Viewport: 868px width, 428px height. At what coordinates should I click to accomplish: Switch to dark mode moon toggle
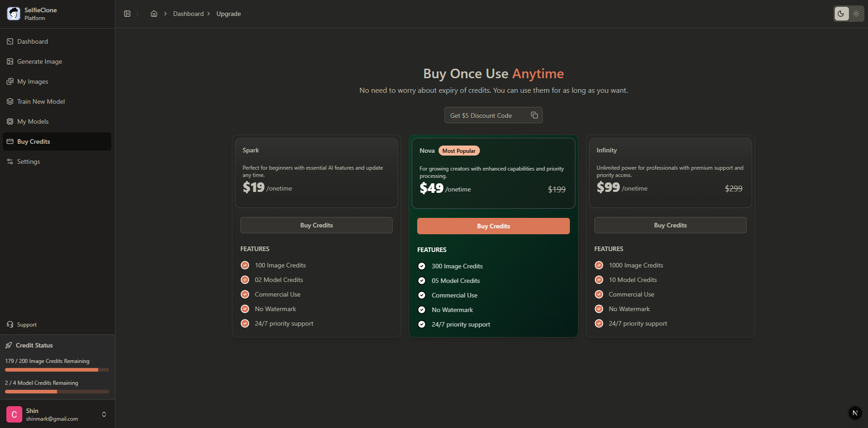pos(841,14)
